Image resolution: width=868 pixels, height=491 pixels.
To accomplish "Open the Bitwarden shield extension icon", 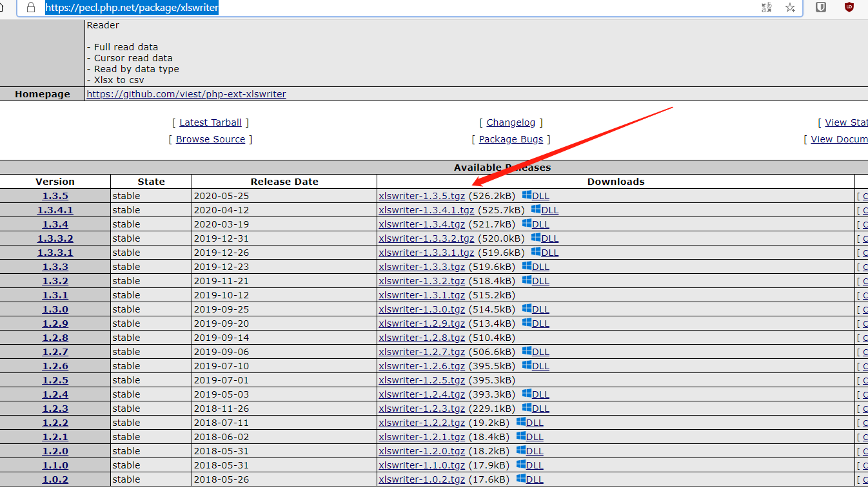I will click(821, 7).
